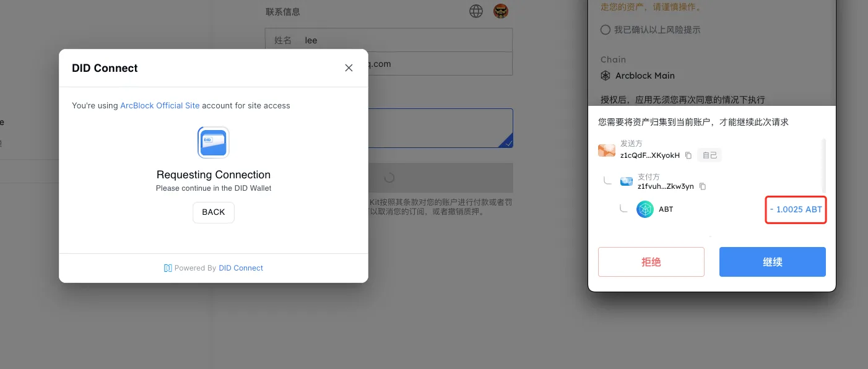This screenshot has height=369, width=868.
Task: Click the Arcblock Main chain name
Action: [645, 76]
